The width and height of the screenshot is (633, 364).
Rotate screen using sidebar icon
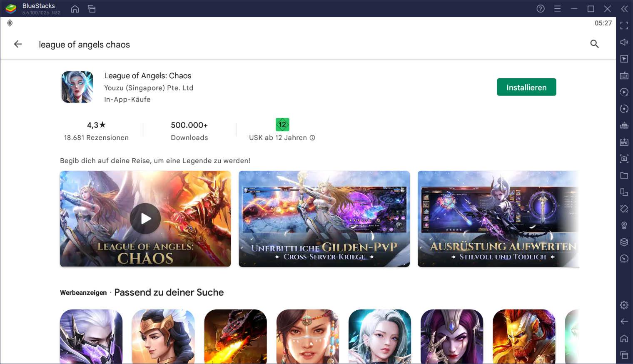[624, 209]
